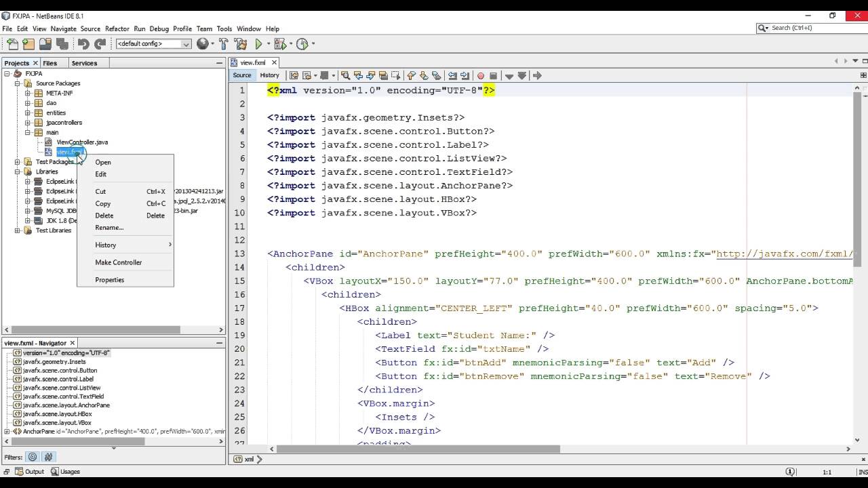This screenshot has width=868, height=488.
Task: Open the History submenu in context menu
Action: tap(125, 245)
